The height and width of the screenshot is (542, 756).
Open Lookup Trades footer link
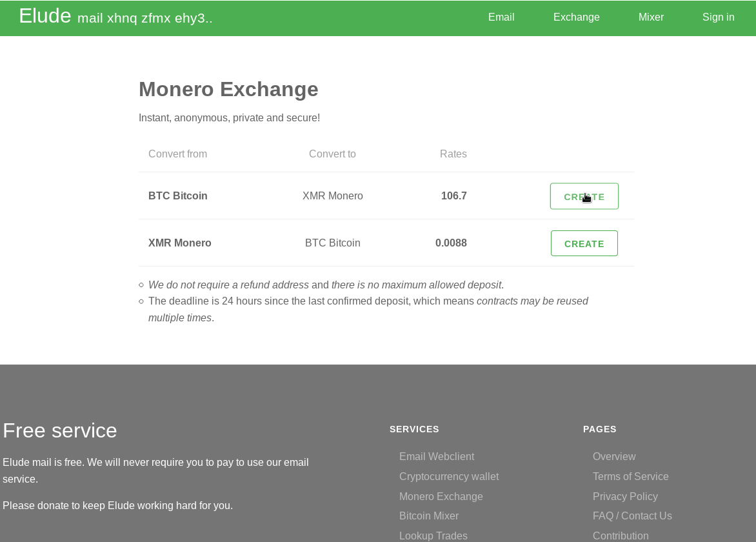point(433,536)
